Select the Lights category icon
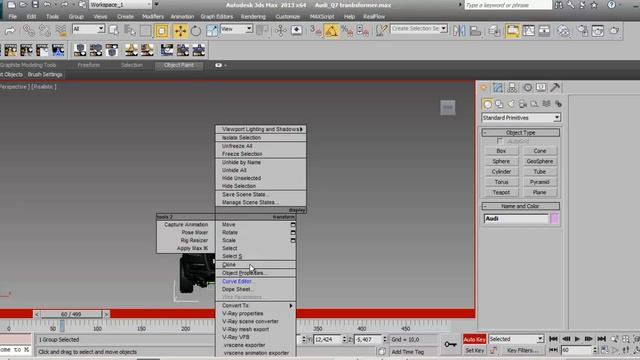The height and width of the screenshot is (360, 640). pos(511,104)
